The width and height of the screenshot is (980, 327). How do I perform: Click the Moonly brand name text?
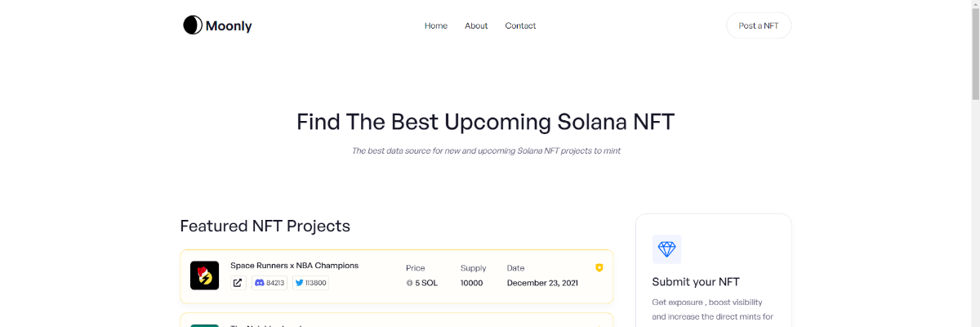[229, 26]
